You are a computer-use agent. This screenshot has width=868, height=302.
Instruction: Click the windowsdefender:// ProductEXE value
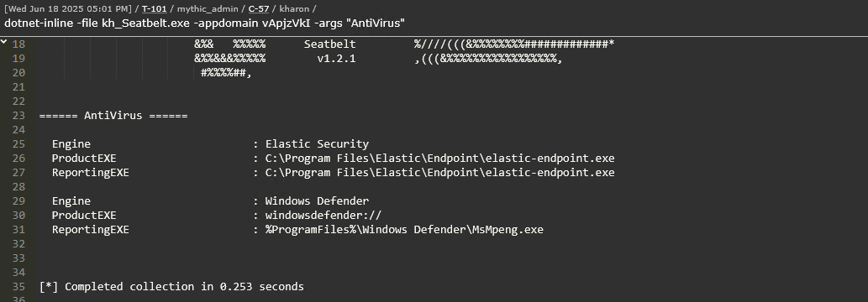tap(324, 215)
